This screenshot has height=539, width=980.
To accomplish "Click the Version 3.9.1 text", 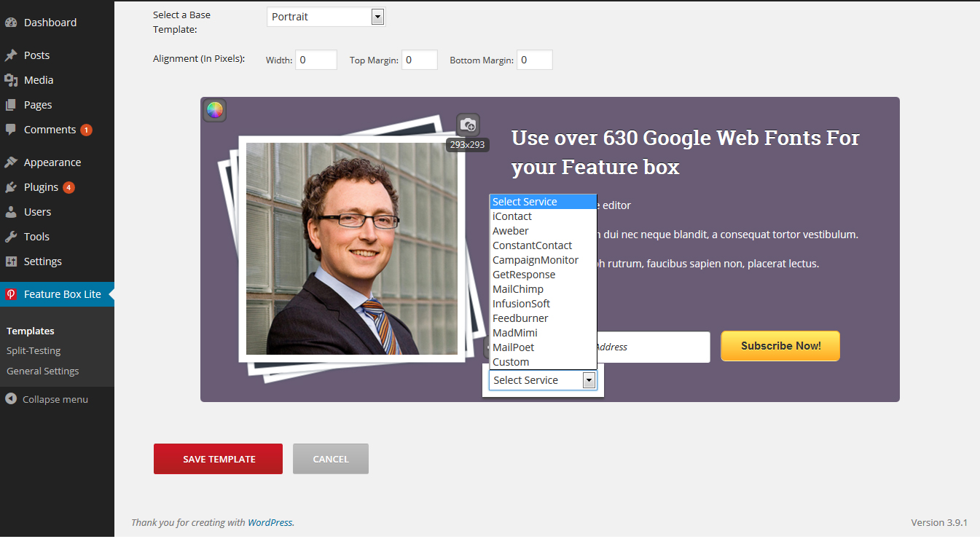I will coord(939,522).
